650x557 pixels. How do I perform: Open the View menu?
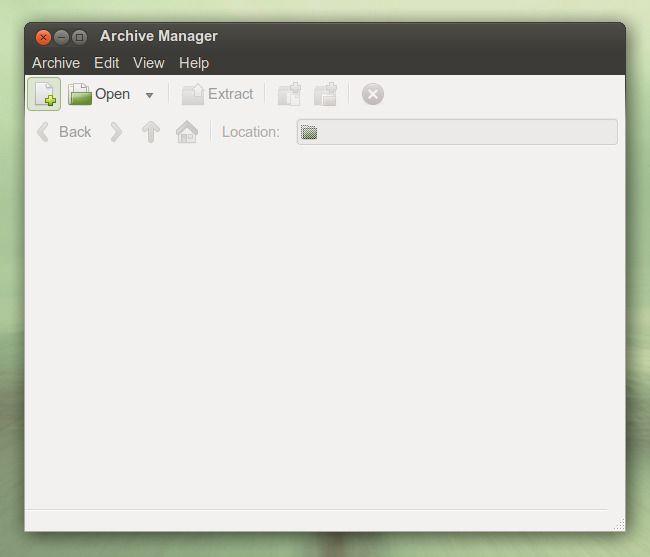(x=149, y=63)
